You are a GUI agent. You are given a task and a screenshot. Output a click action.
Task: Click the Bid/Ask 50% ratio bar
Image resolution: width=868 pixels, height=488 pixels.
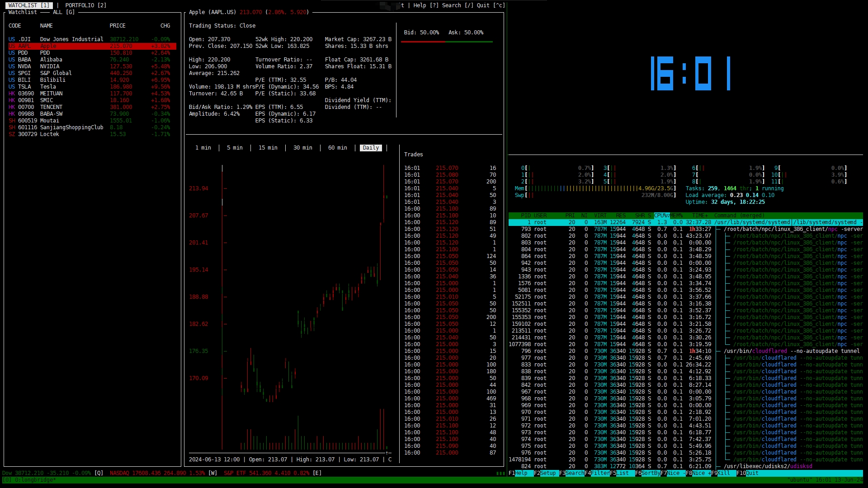pos(447,42)
